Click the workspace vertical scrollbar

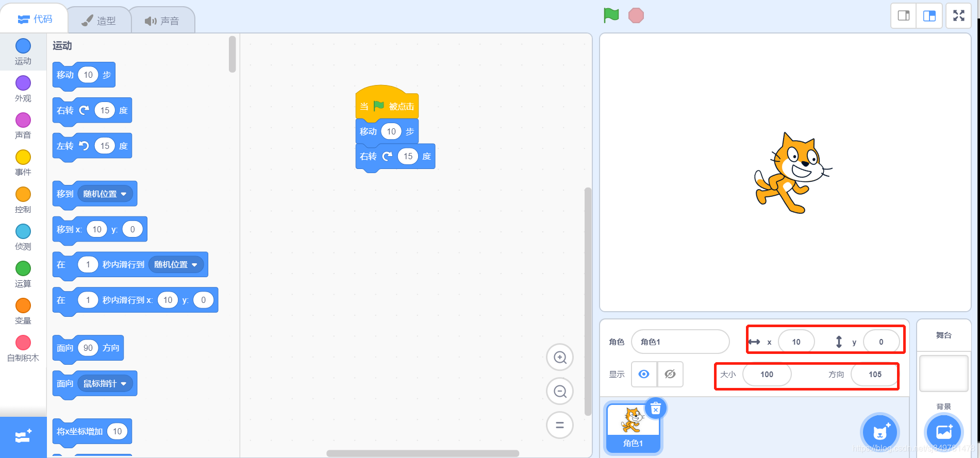[x=588, y=301]
